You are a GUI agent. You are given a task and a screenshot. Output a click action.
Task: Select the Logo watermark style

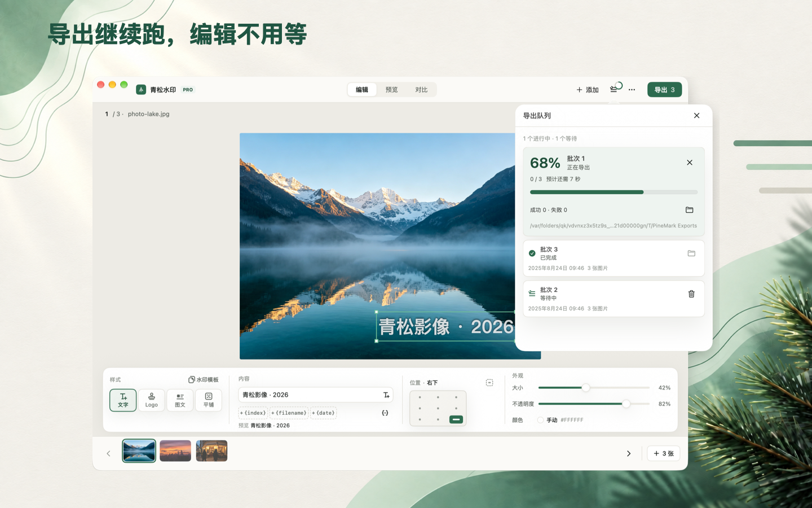(152, 400)
